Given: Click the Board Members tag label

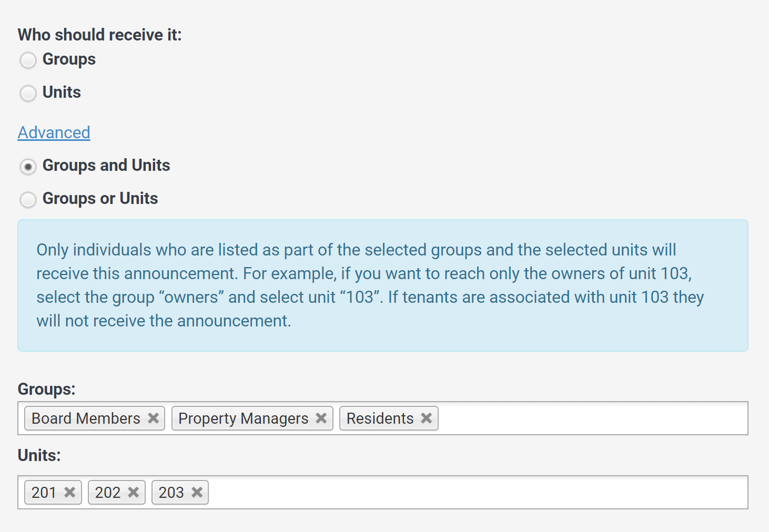Looking at the screenshot, I should [86, 418].
